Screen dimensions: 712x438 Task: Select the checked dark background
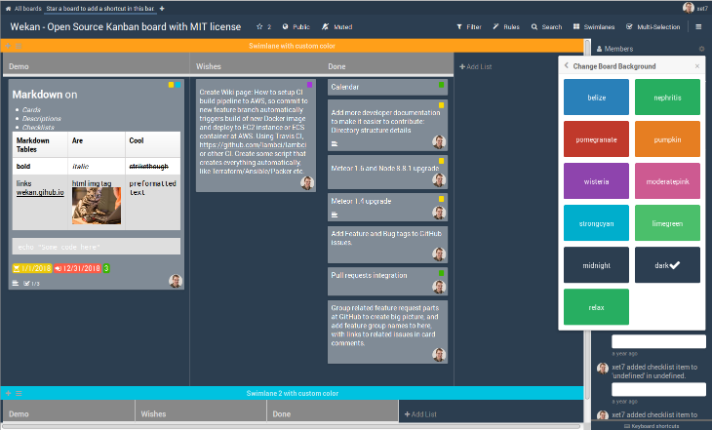[667, 265]
